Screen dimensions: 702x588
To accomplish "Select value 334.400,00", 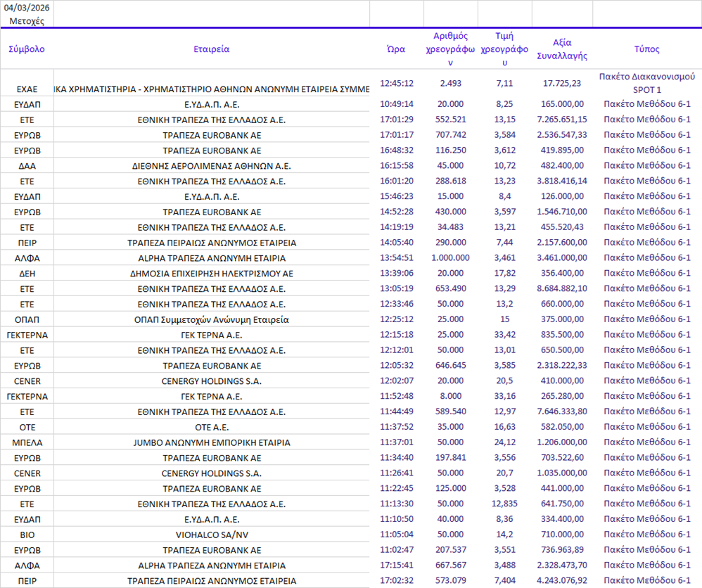I will [x=562, y=518].
